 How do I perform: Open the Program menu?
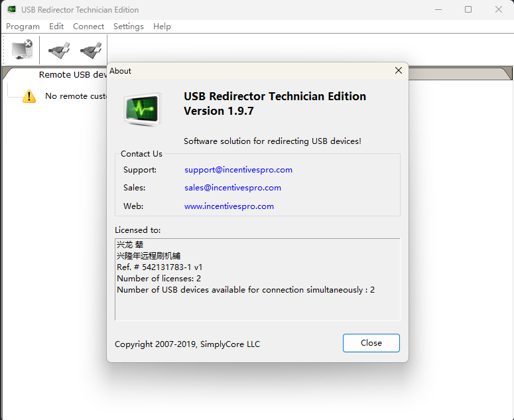(x=23, y=27)
